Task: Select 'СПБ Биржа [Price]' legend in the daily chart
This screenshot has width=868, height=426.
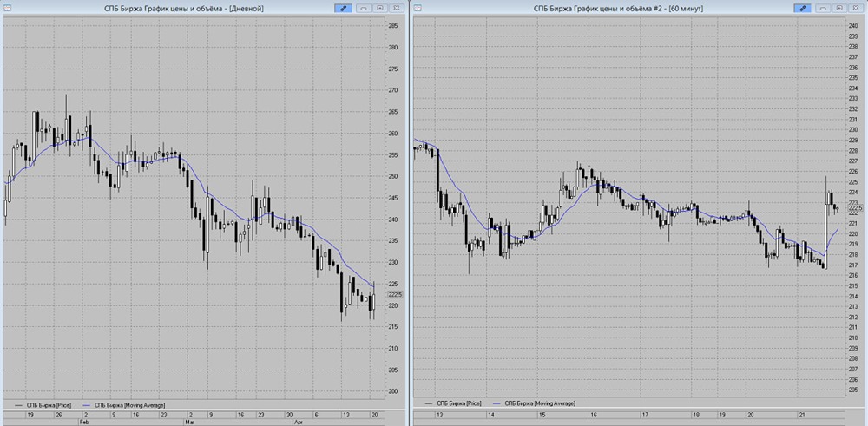Action: [49, 405]
